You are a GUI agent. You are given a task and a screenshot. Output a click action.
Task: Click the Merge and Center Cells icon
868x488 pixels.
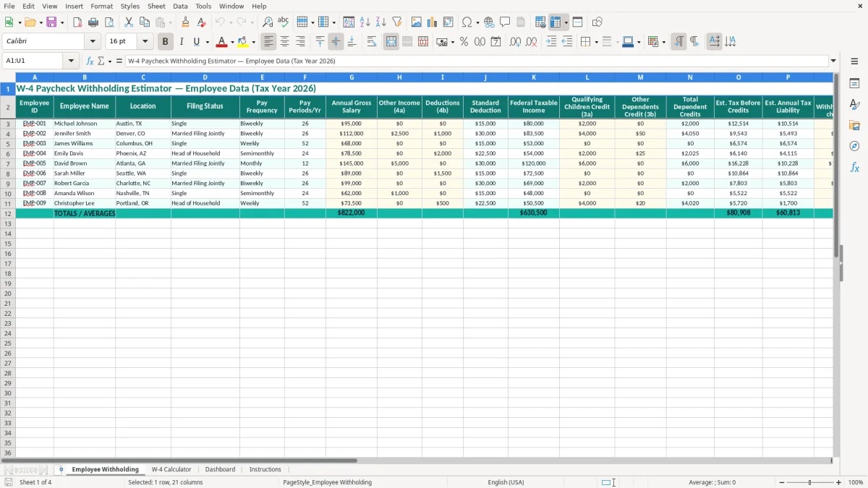coord(391,42)
